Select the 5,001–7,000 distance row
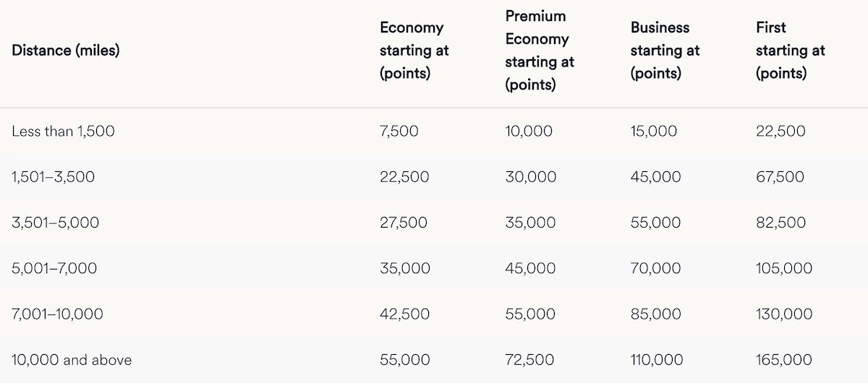Screen dimensions: 868x383 (54, 269)
